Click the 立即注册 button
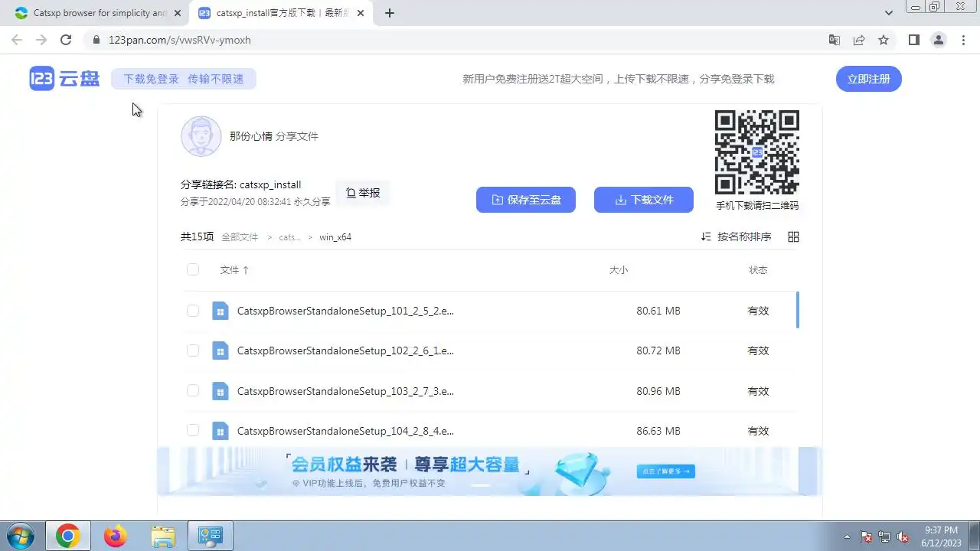 (868, 79)
